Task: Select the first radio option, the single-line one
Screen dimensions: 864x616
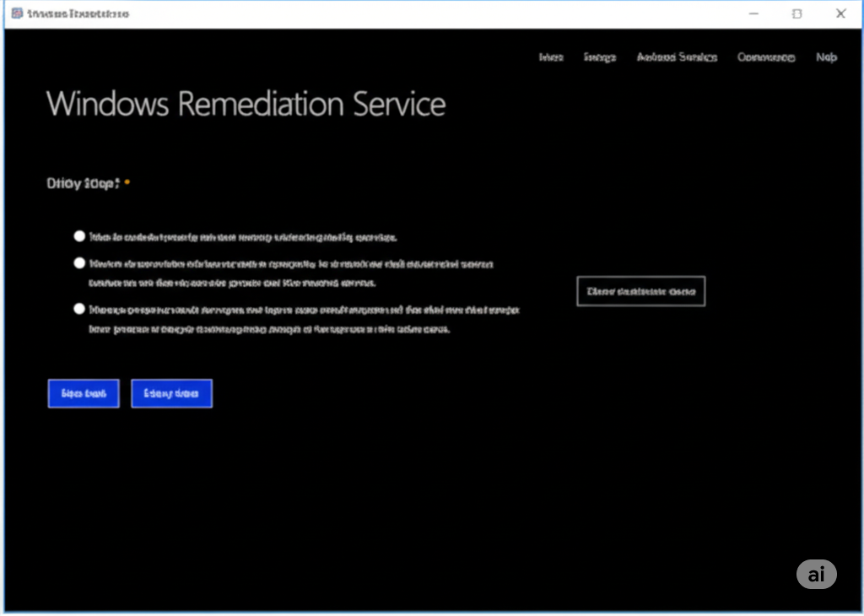Action: (x=79, y=236)
